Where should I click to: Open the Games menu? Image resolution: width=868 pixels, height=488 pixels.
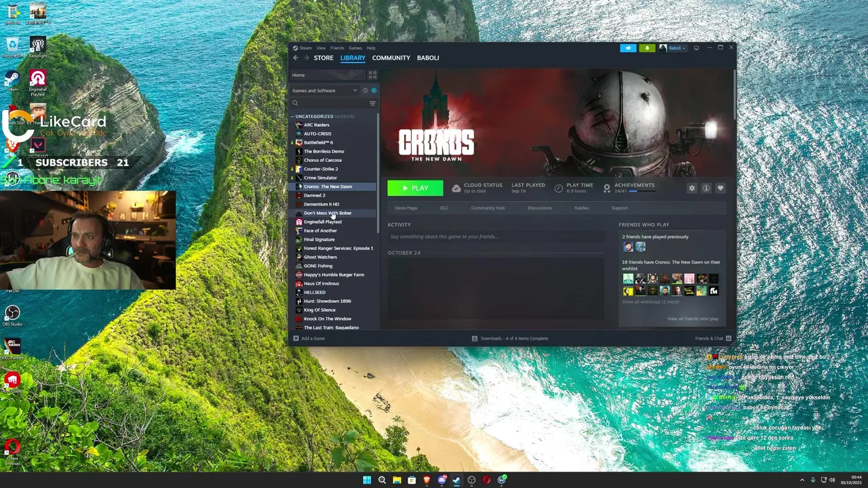coord(355,48)
